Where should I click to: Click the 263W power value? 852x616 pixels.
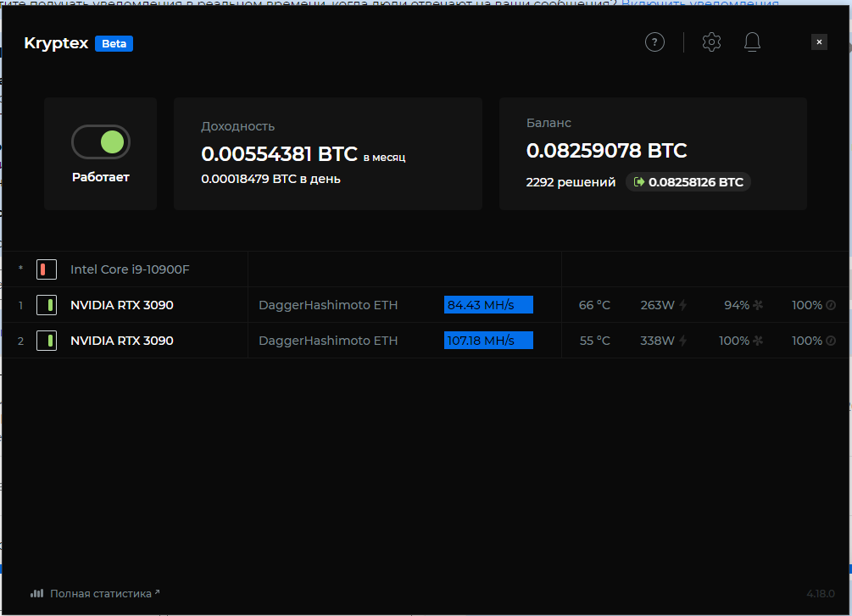coord(657,305)
